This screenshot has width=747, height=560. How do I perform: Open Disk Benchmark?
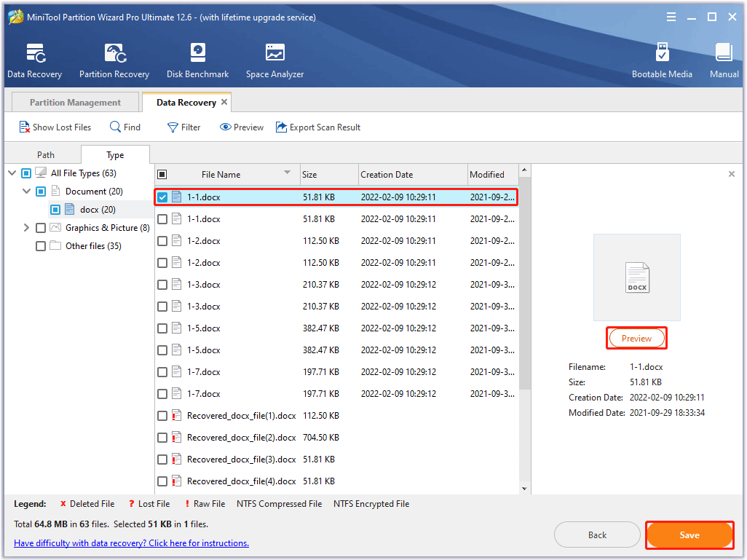click(198, 60)
